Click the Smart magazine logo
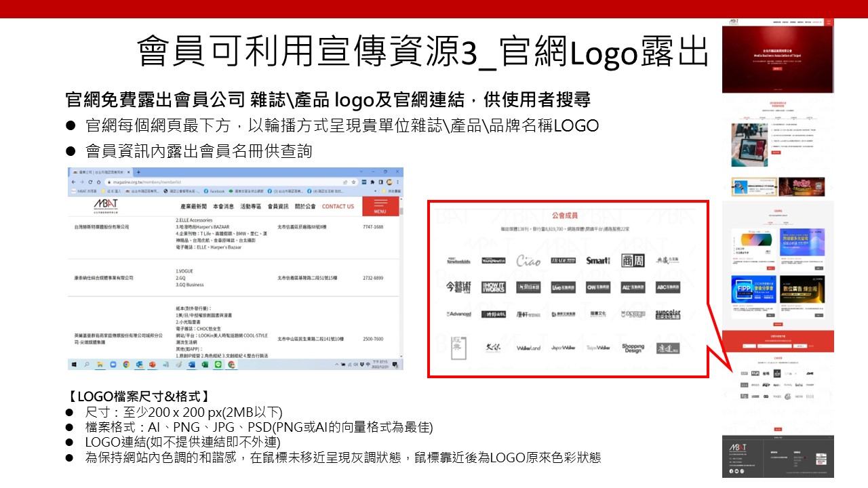This screenshot has width=868, height=488. click(598, 260)
